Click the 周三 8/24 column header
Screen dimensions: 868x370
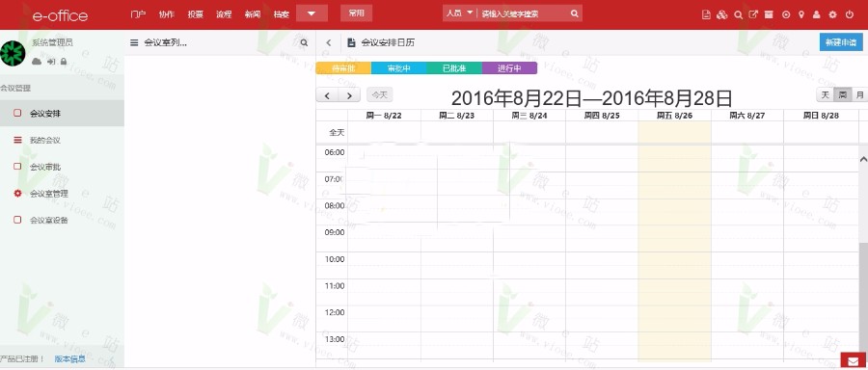[529, 116]
